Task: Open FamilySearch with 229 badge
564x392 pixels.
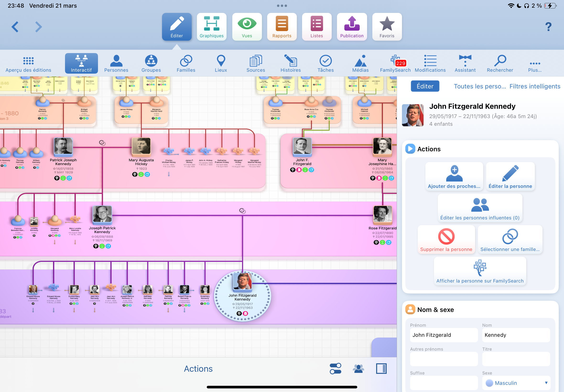Action: coord(395,63)
